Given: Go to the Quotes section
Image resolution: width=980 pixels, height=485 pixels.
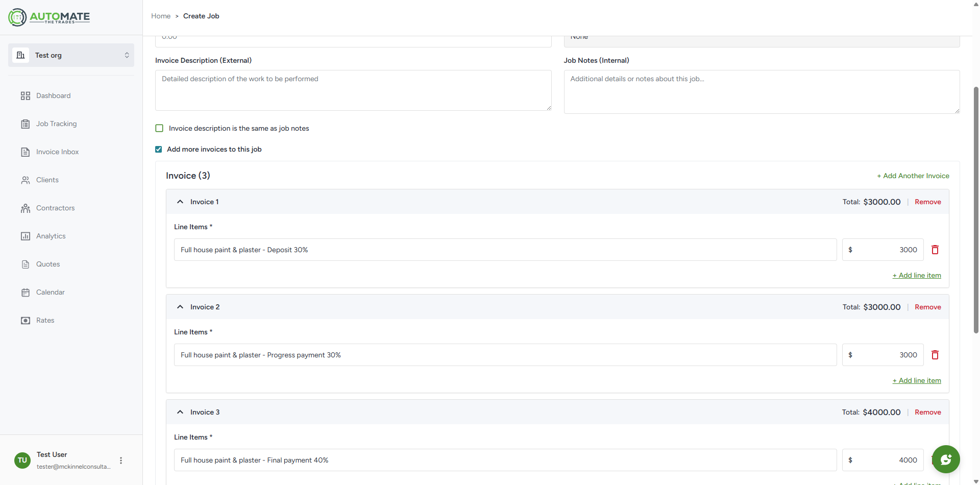Looking at the screenshot, I should [x=47, y=264].
